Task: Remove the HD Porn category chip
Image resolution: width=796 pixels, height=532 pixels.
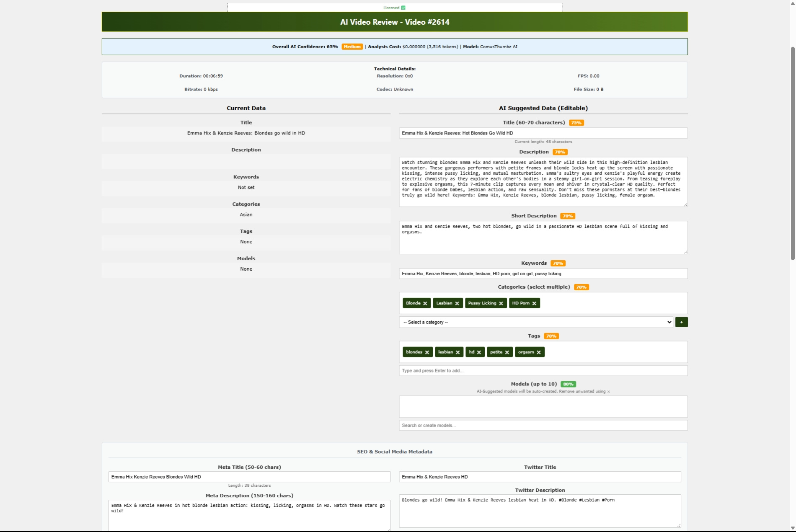Action: [534, 303]
